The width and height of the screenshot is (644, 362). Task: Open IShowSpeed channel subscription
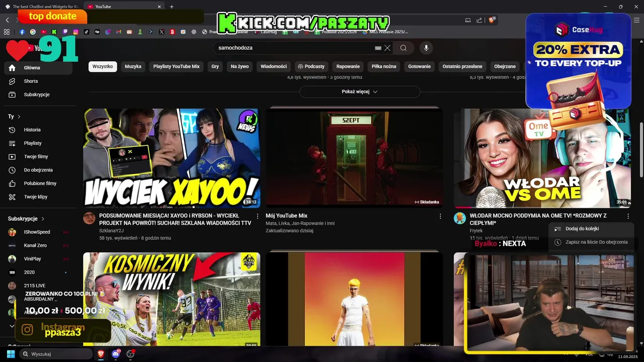point(38,232)
